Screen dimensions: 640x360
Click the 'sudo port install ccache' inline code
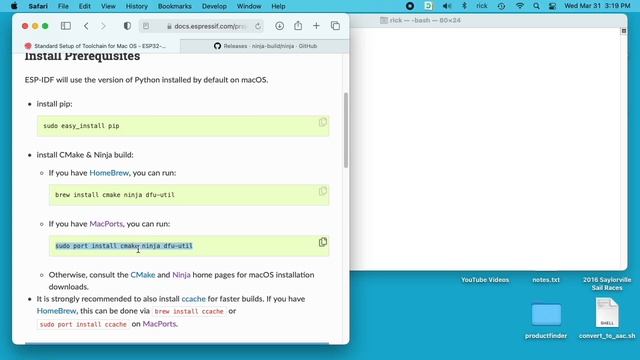83,324
